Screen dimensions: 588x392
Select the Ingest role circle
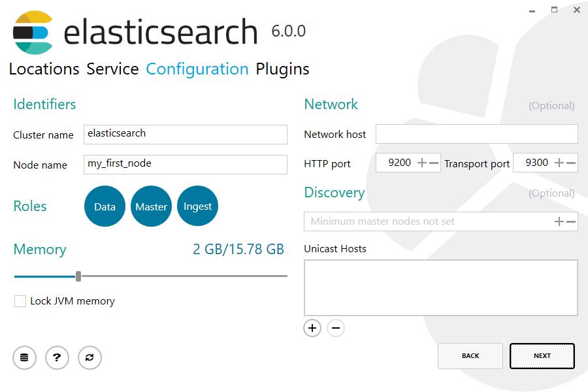tap(197, 206)
